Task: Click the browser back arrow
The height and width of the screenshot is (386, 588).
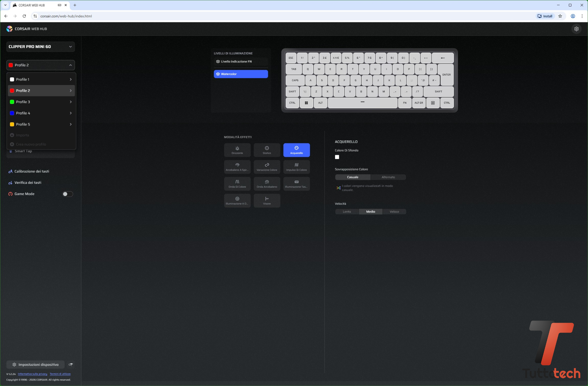Action: click(x=6, y=16)
